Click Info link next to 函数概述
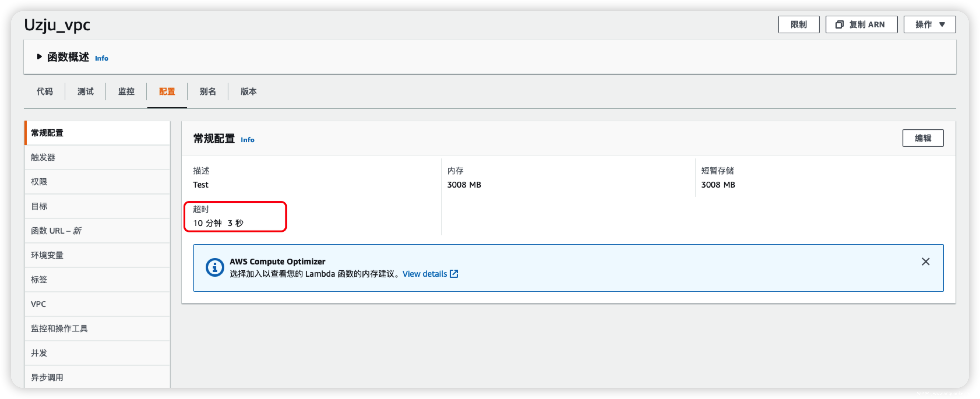980x399 pixels. click(x=101, y=58)
